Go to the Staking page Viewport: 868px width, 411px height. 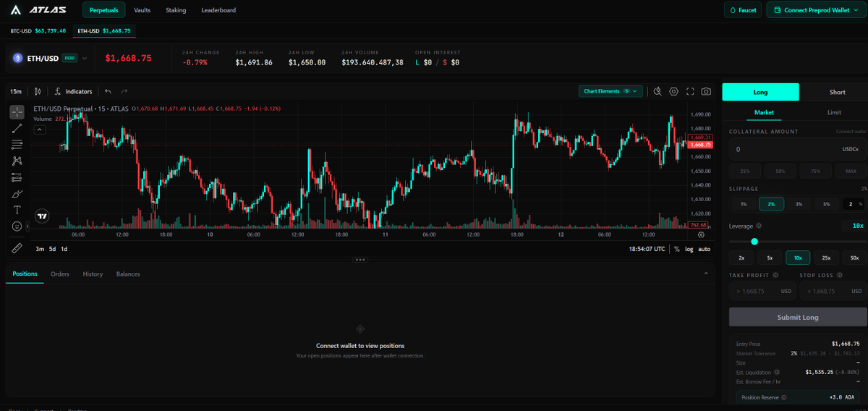(176, 10)
